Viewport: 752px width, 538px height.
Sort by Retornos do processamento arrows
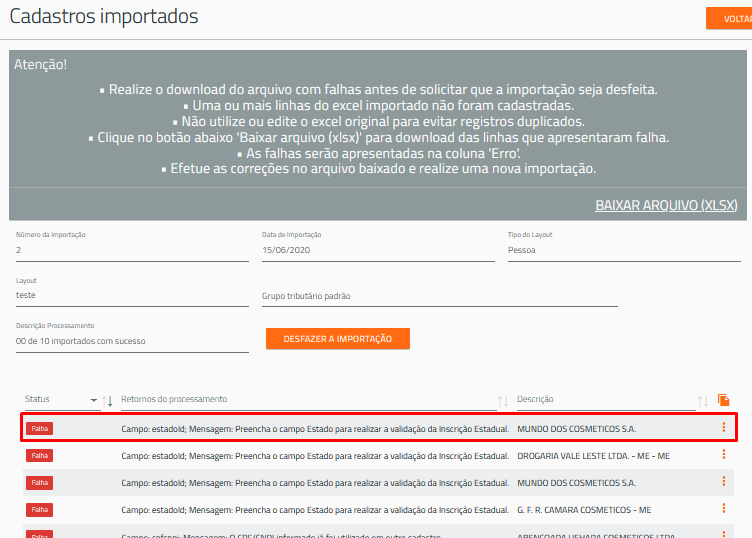pyautogui.click(x=503, y=401)
